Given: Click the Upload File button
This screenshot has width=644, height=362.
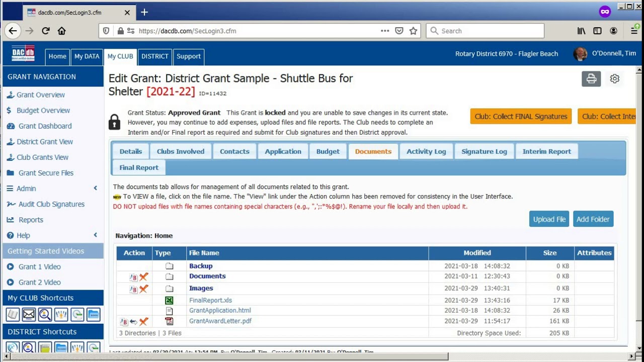Looking at the screenshot, I should (x=549, y=219).
